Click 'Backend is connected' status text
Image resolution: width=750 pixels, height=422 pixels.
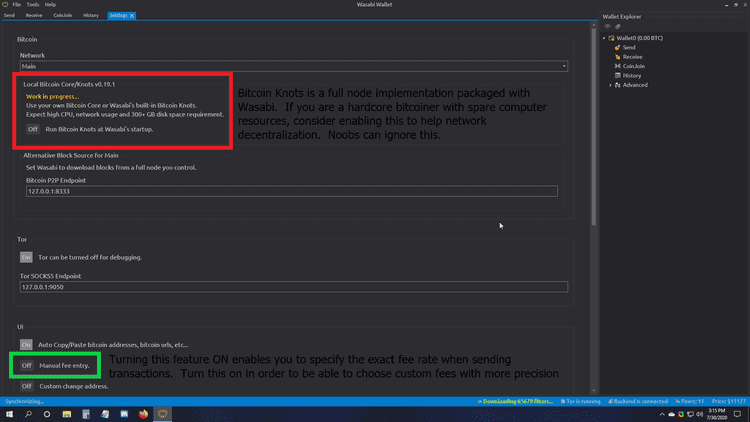click(640, 401)
